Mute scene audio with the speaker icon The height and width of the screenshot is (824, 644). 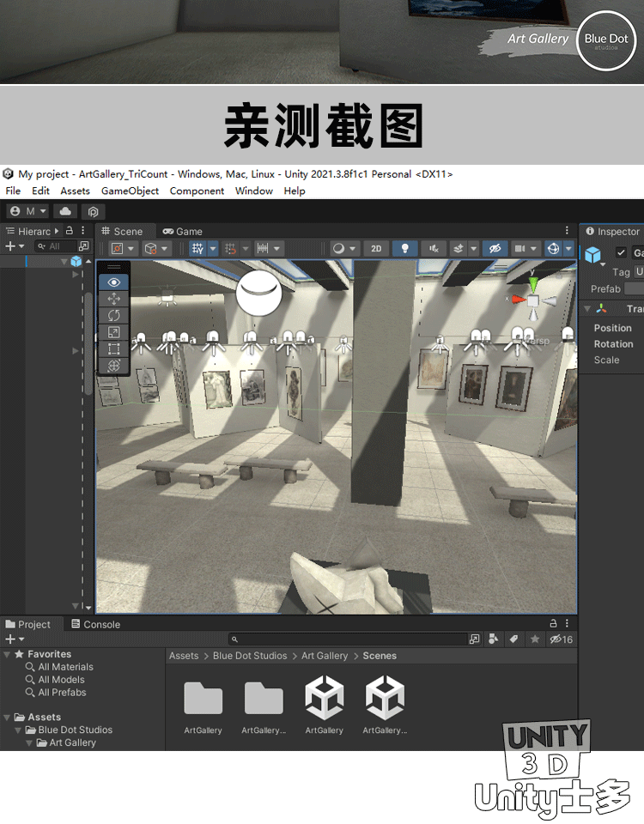(434, 248)
